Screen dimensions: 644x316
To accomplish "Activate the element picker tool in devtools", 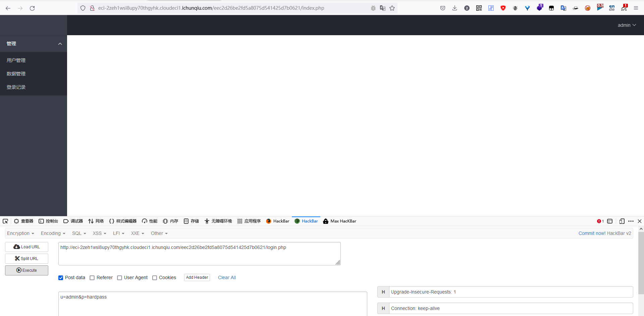I will coord(5,221).
